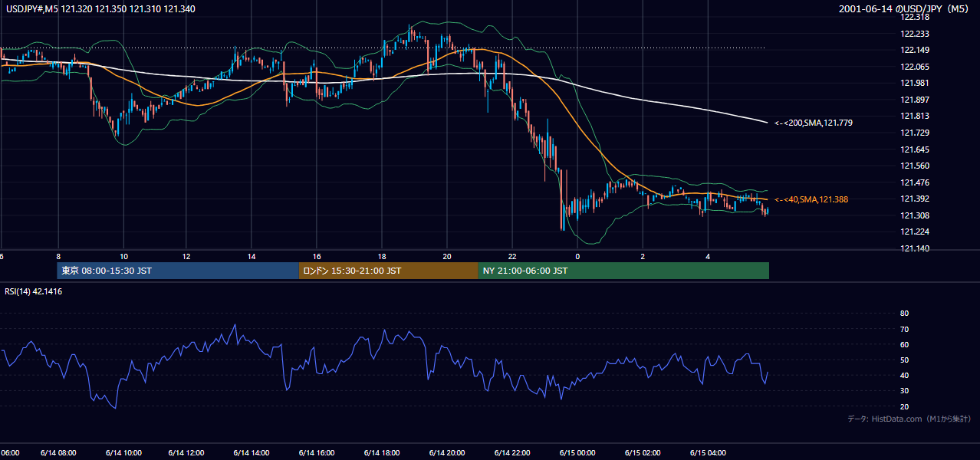Click price axis value 121.645

(916, 149)
